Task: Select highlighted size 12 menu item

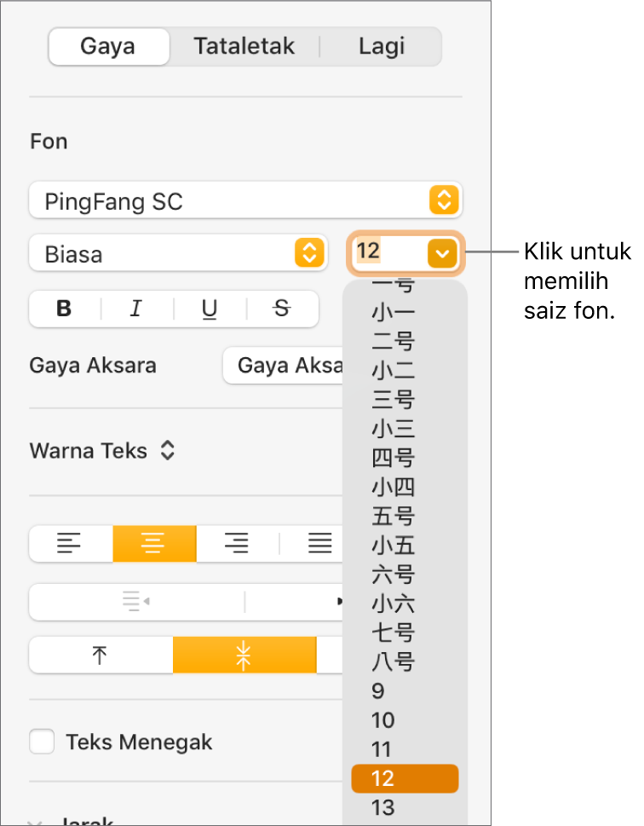Action: pyautogui.click(x=405, y=778)
